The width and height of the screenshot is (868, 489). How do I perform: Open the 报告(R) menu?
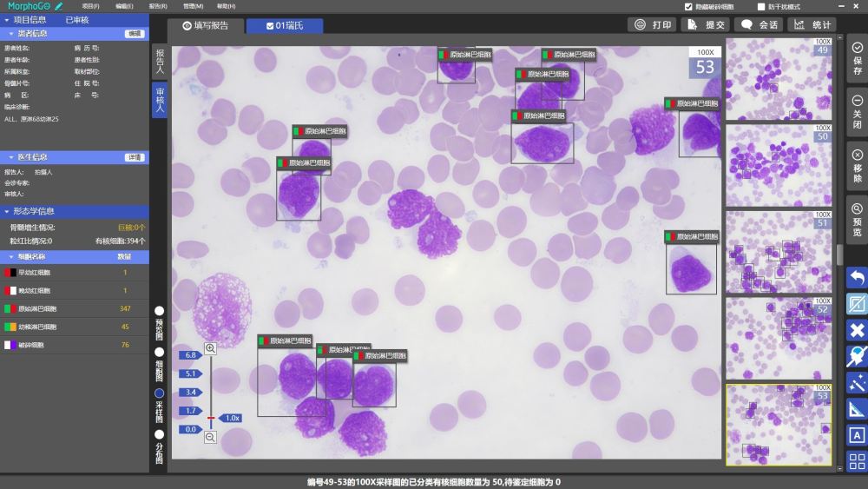(x=158, y=6)
